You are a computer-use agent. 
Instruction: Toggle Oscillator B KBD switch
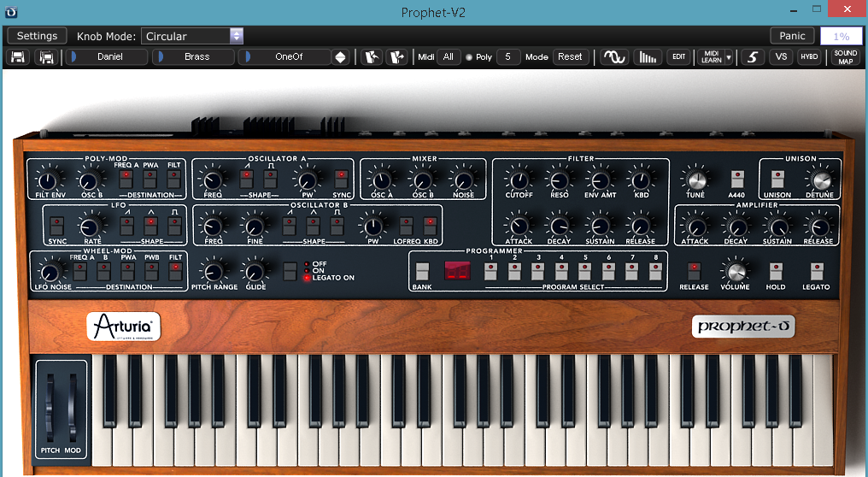pos(430,226)
